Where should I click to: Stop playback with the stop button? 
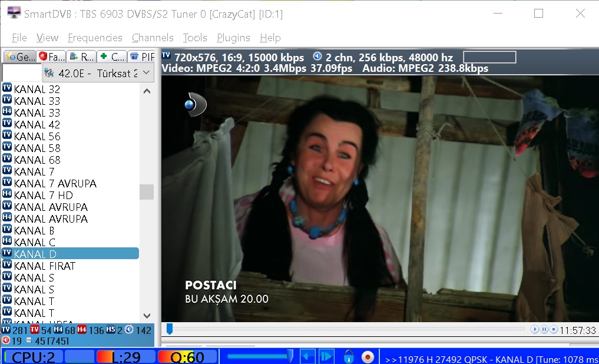[x=554, y=329]
